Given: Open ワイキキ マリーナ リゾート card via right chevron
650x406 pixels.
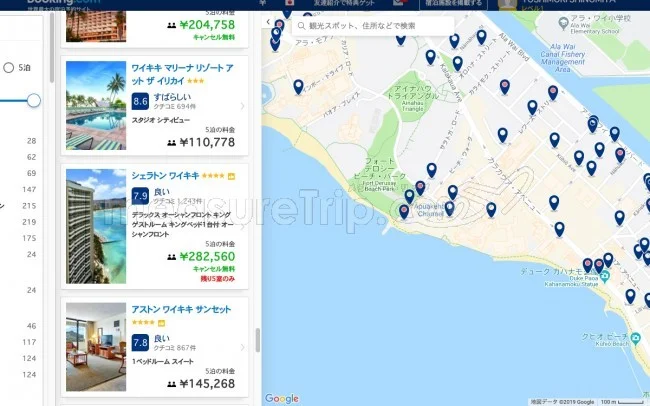Looking at the screenshot, I should pyautogui.click(x=243, y=107).
